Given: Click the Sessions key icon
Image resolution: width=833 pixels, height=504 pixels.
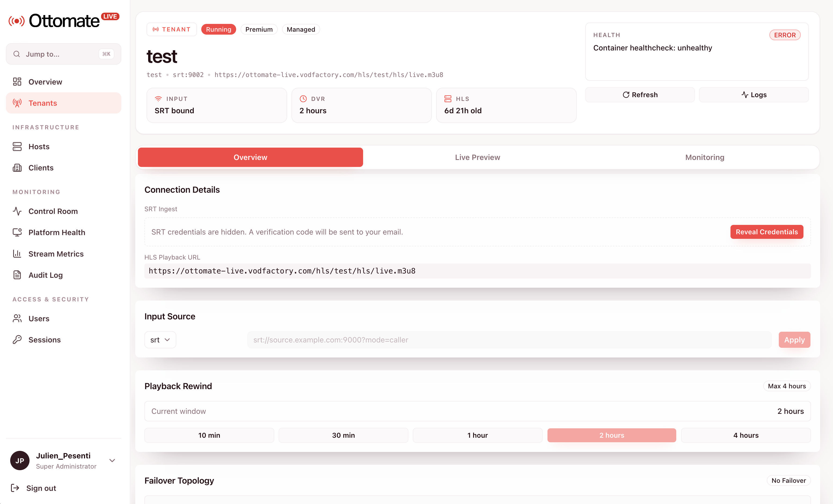Looking at the screenshot, I should click(x=17, y=340).
